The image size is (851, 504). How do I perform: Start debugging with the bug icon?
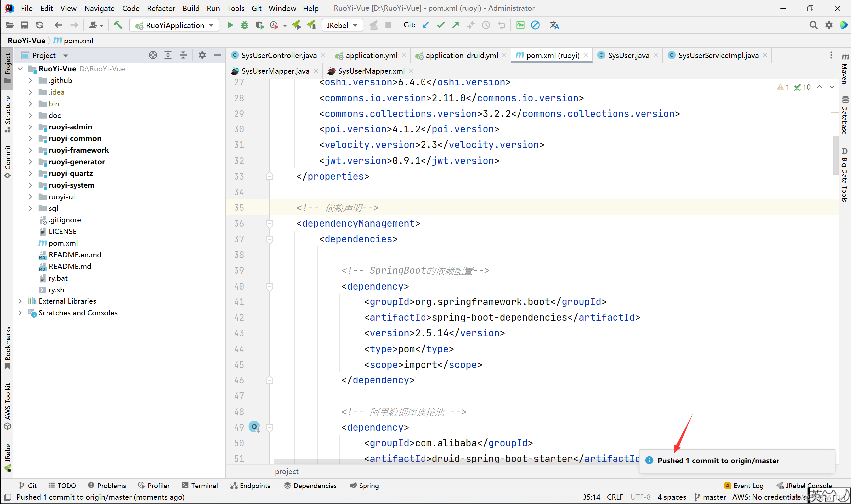[244, 25]
